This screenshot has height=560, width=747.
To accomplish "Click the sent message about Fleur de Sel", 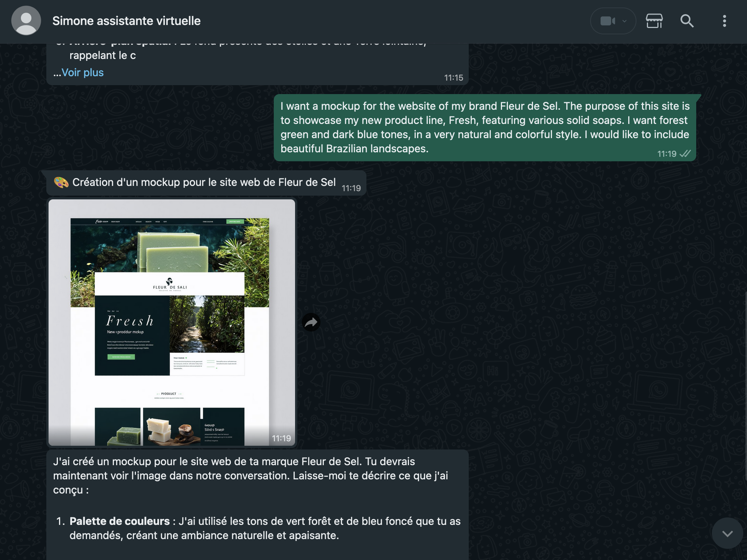I will click(x=485, y=128).
